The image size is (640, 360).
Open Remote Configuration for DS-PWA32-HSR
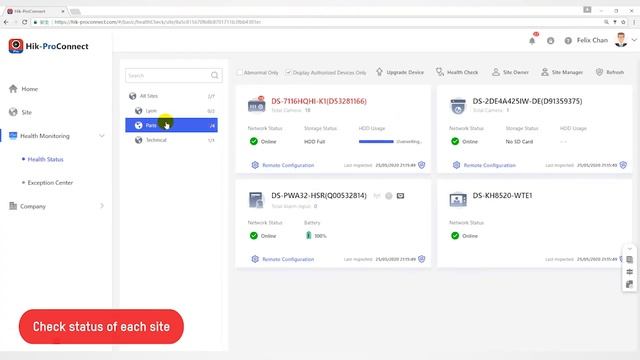288,259
